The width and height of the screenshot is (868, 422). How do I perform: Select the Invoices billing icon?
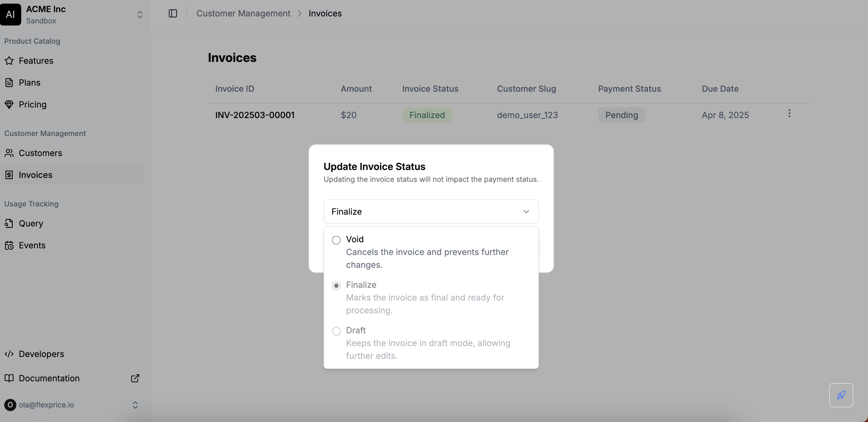pyautogui.click(x=9, y=175)
